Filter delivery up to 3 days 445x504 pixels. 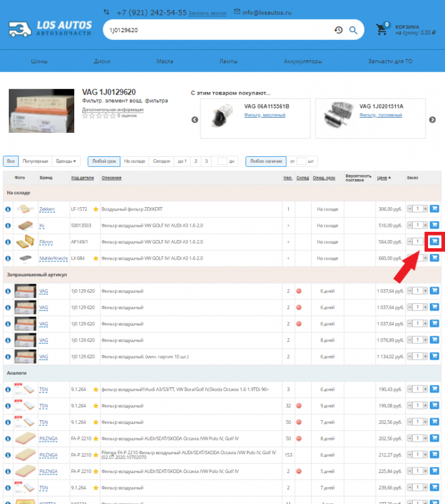pyautogui.click(x=206, y=161)
